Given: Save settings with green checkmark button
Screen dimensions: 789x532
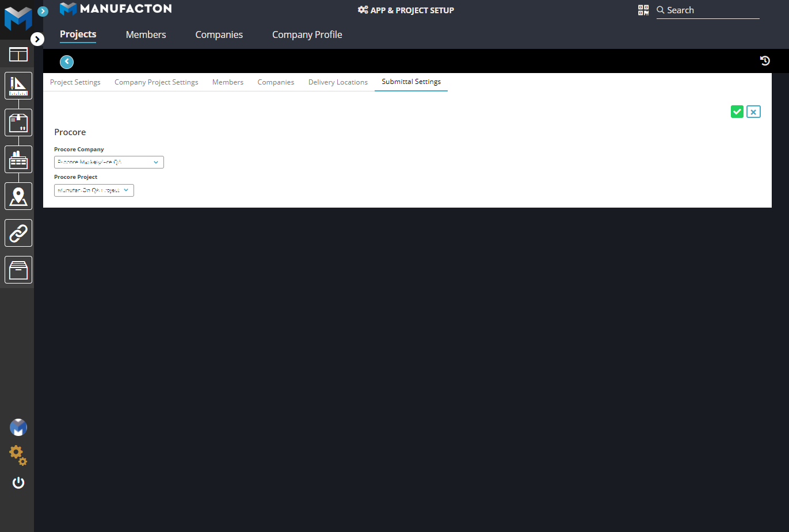Looking at the screenshot, I should 737,112.
